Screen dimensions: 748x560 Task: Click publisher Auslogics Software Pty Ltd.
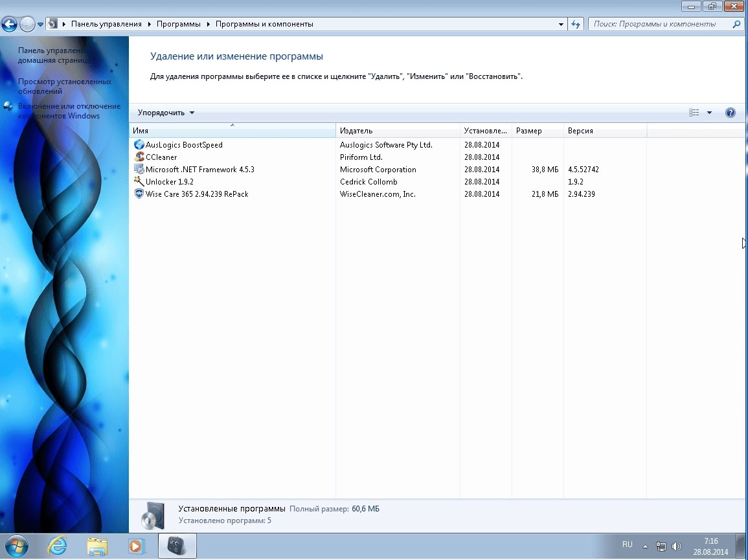point(386,144)
